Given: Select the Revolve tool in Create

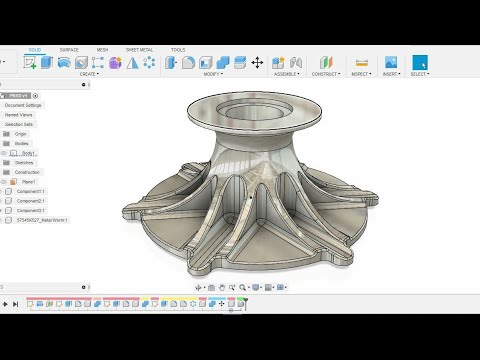Looking at the screenshot, I should 64,62.
